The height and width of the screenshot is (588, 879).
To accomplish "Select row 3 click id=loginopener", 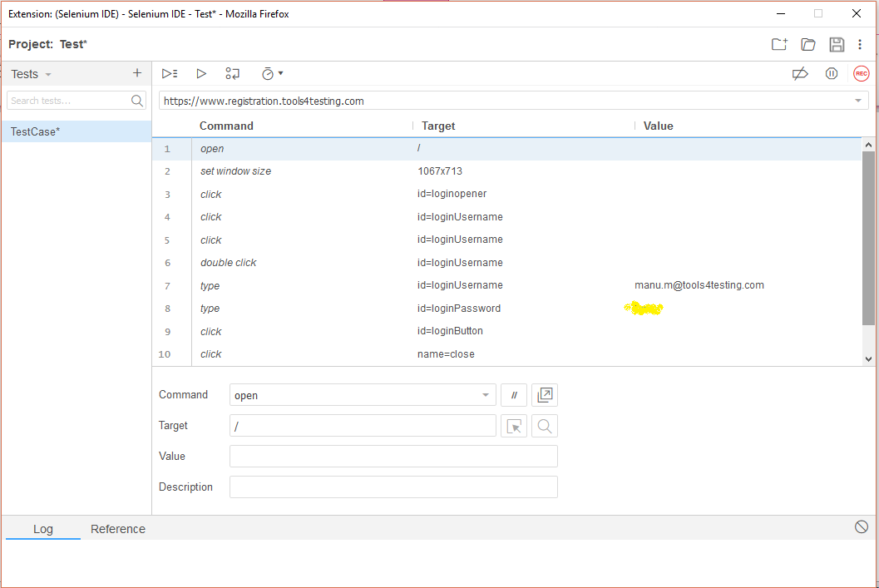I will (x=506, y=195).
